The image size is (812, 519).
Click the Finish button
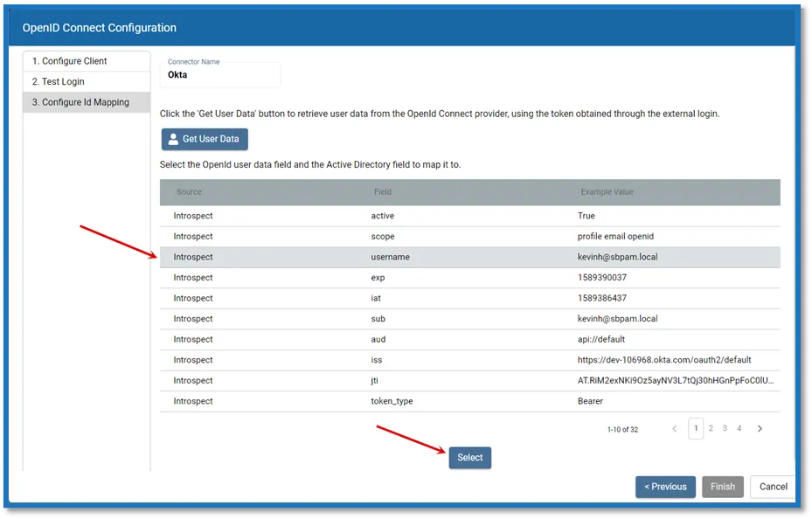(x=723, y=487)
